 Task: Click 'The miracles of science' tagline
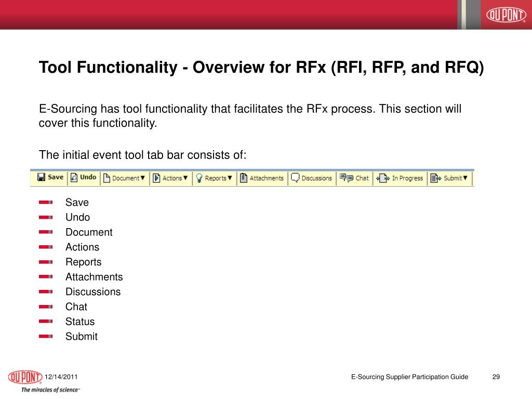[x=50, y=390]
